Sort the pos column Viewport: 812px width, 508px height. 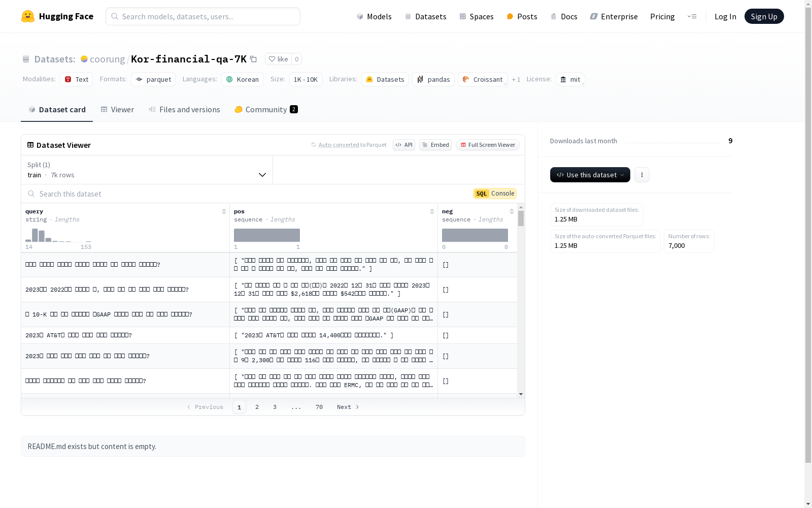(x=432, y=211)
